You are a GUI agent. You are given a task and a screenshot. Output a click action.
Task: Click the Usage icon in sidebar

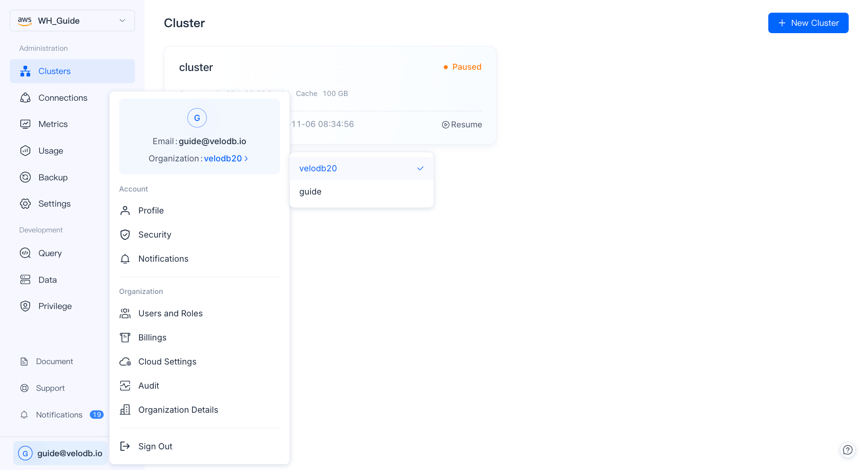click(x=25, y=151)
